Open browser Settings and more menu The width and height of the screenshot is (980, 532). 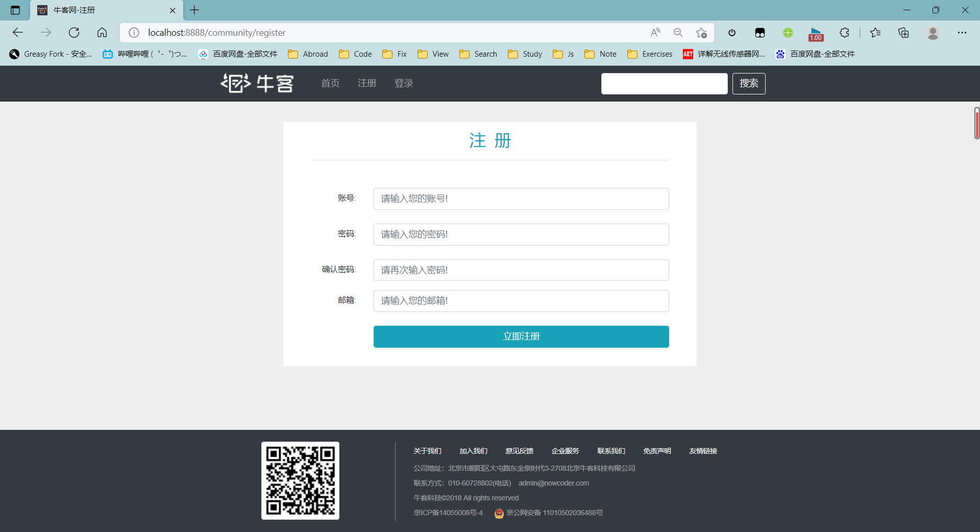(x=962, y=33)
